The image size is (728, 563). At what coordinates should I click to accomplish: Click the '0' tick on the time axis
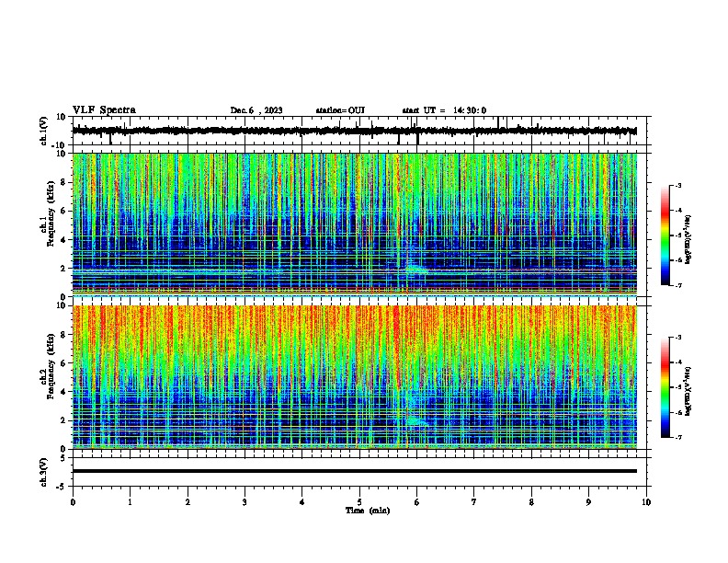(x=73, y=502)
